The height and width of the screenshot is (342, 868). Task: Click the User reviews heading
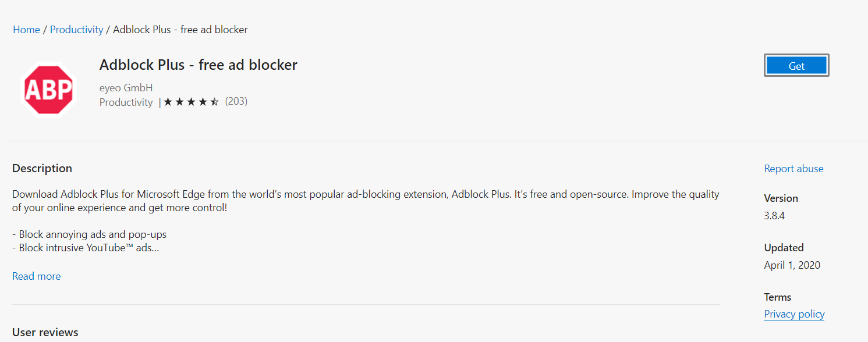[x=45, y=333]
